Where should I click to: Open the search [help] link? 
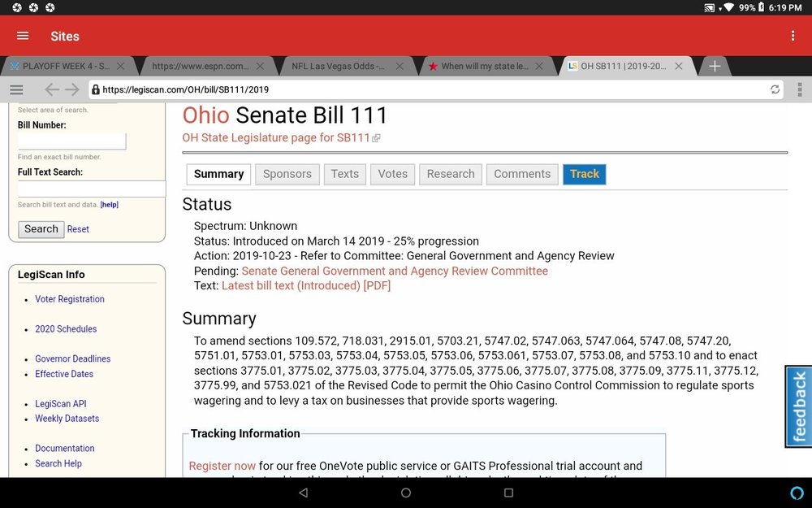(110, 205)
